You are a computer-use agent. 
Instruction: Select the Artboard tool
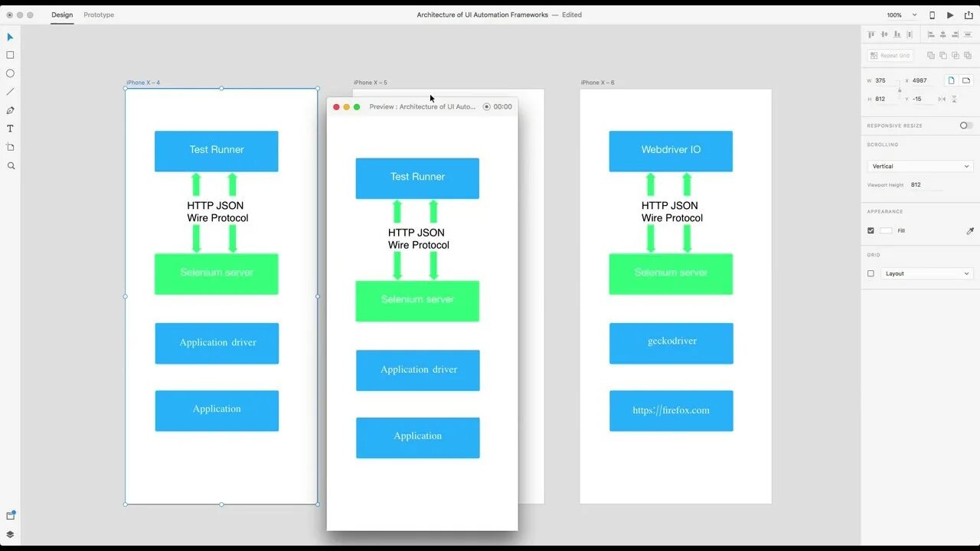click(x=11, y=147)
